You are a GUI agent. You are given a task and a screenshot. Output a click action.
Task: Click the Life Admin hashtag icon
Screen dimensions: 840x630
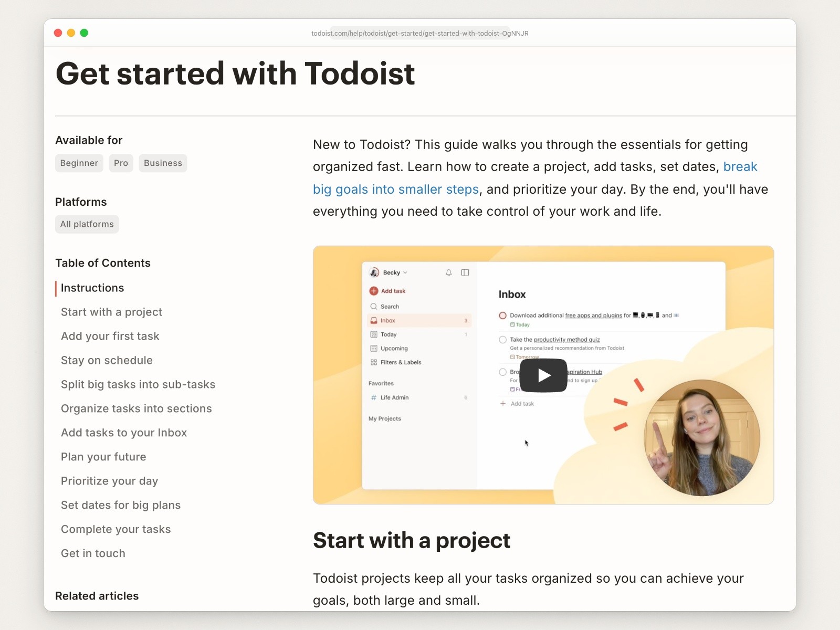click(x=374, y=397)
